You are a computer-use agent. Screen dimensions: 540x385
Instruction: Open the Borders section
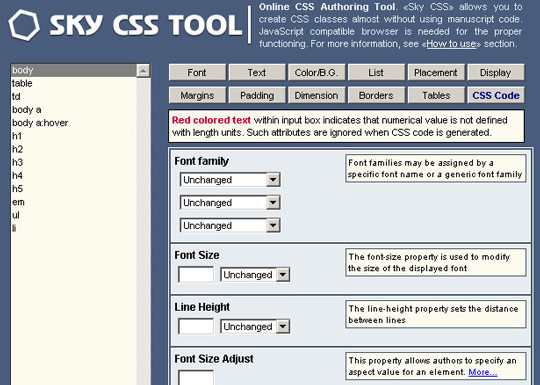tap(376, 95)
